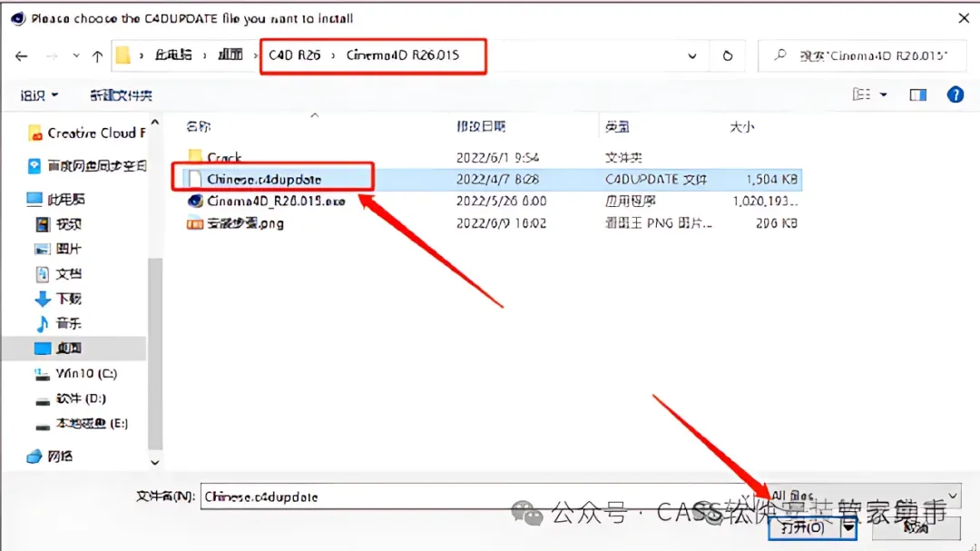Click the search box for Cinema4D R26.015
This screenshot has height=551, width=980.
pos(863,55)
